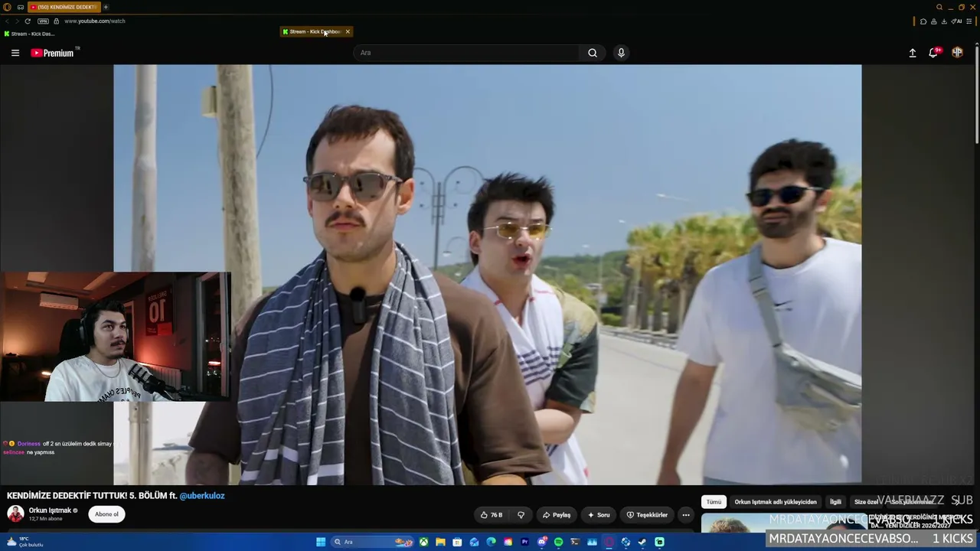The height and width of the screenshot is (551, 980).
Task: Click the YouTube search box
Action: (x=466, y=53)
